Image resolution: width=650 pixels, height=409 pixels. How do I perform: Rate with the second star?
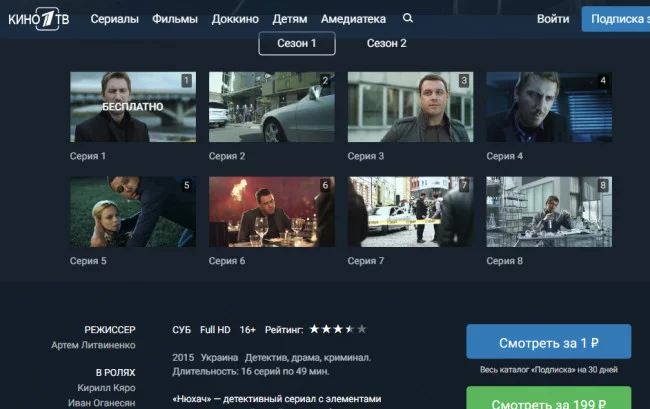(327, 329)
